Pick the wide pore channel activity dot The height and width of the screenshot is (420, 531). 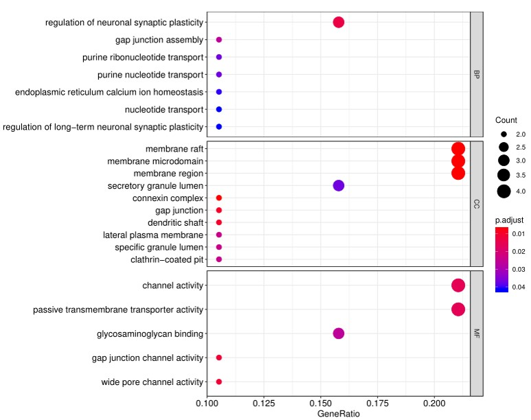219,382
